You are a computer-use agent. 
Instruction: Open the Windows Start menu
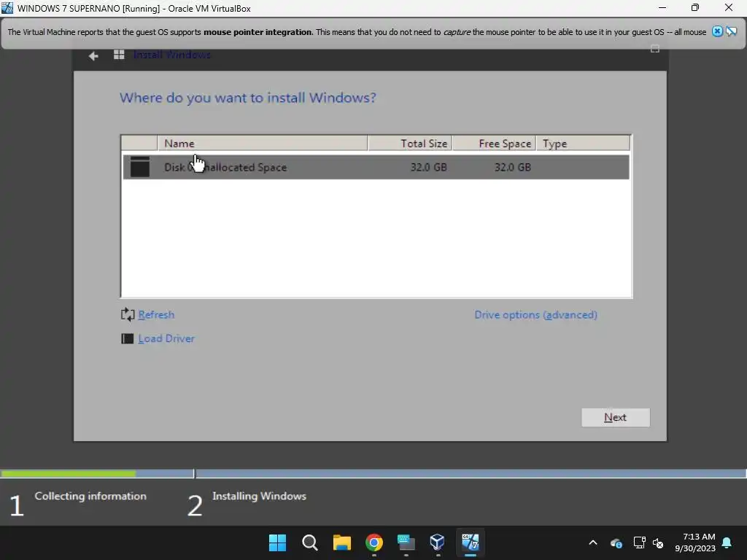pyautogui.click(x=277, y=542)
